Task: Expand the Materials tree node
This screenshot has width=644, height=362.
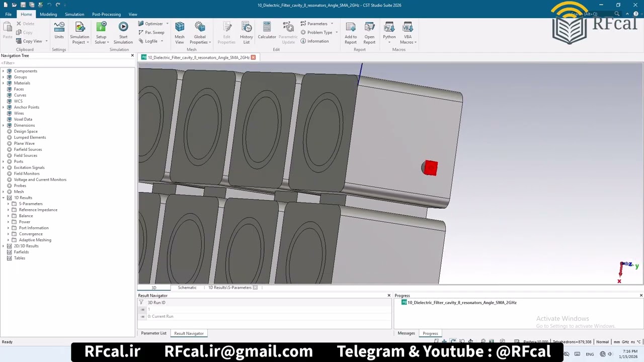Action: [4, 83]
